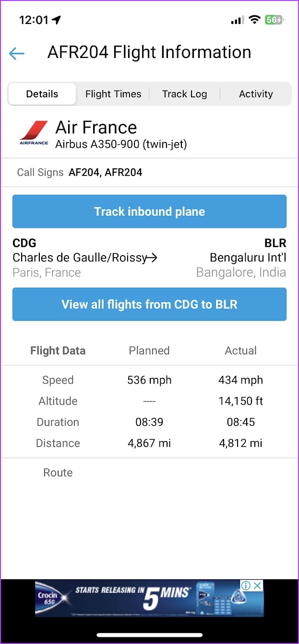This screenshot has height=644, width=299.
Task: Tap the blue back arrow icon
Action: (17, 53)
